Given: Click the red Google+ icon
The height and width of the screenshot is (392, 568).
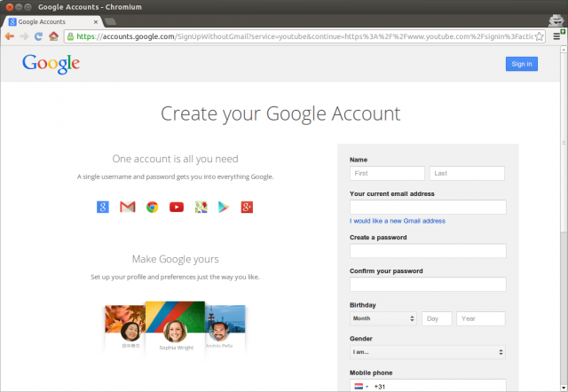Looking at the screenshot, I should pyautogui.click(x=247, y=207).
